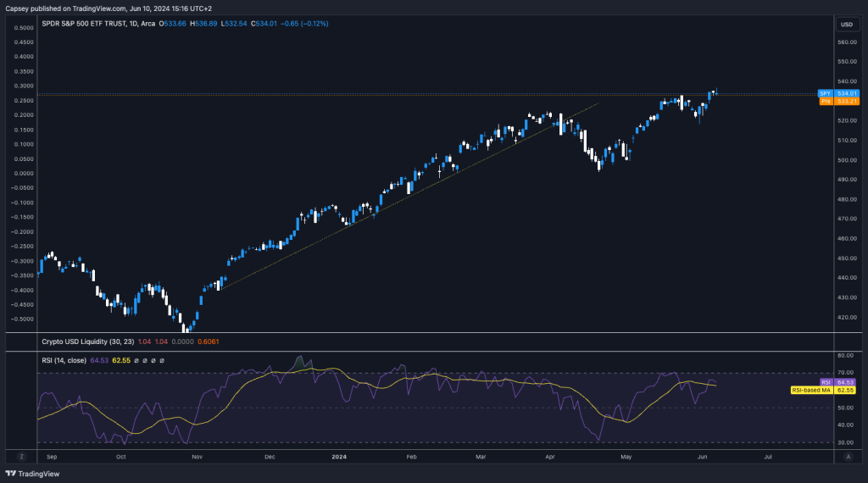This screenshot has height=483, width=868.
Task: Click the 70.00 level on RSI scale
Action: (844, 373)
